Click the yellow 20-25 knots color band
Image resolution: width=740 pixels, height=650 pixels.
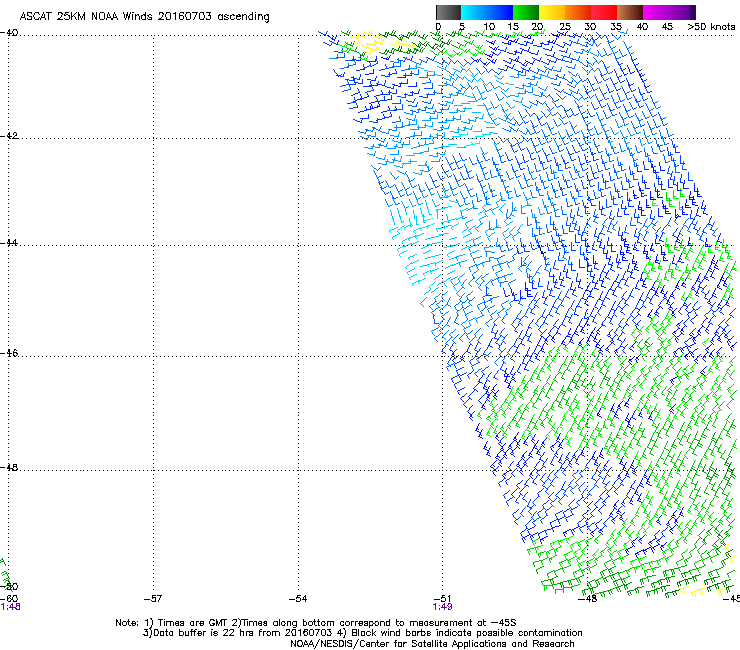(552, 12)
